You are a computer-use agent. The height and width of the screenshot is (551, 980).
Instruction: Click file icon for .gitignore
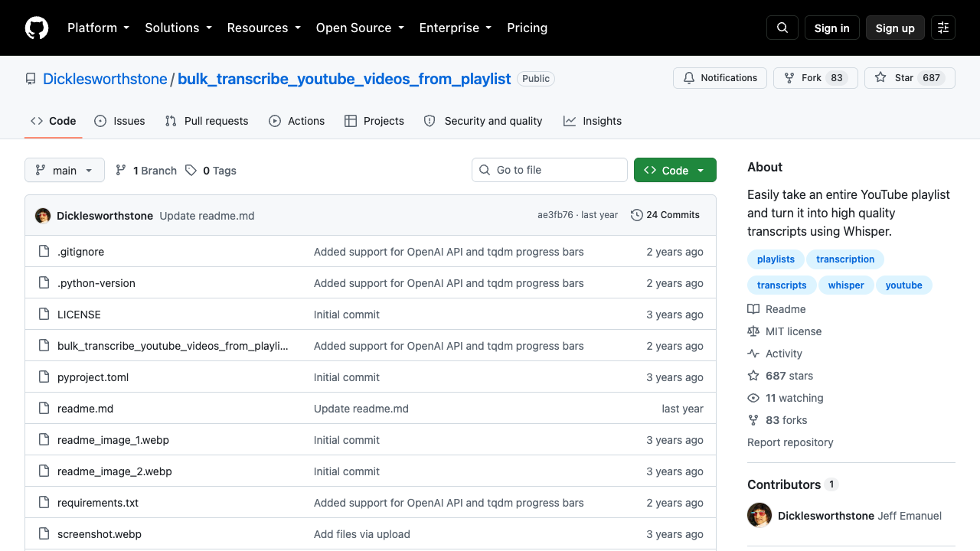coord(44,251)
